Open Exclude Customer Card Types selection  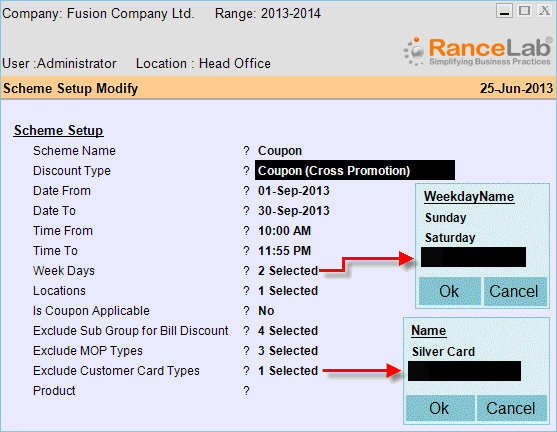tap(288, 371)
